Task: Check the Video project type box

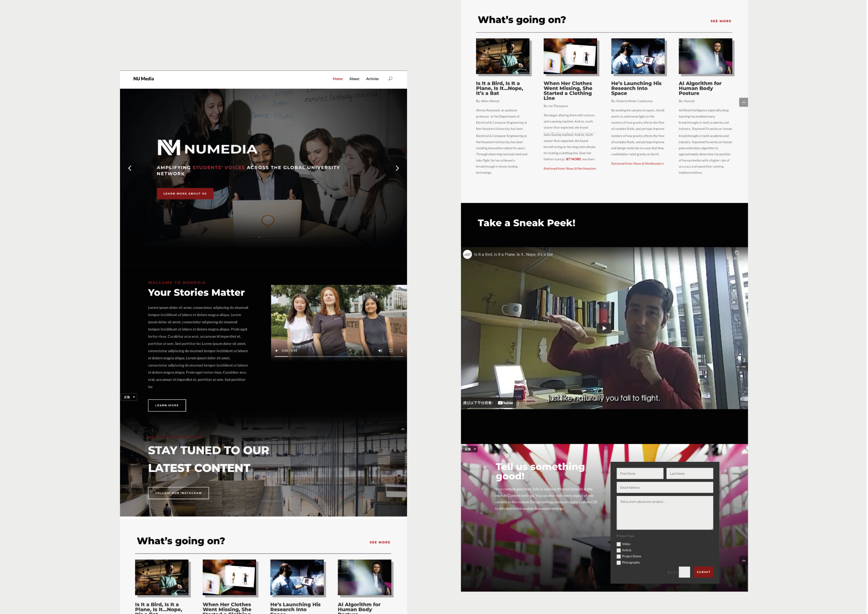Action: 618,544
